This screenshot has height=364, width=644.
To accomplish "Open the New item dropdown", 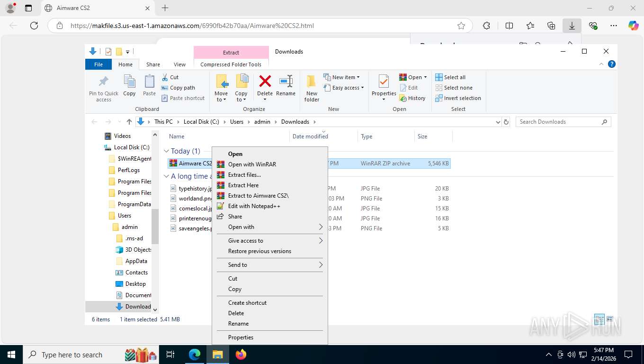I will (342, 77).
